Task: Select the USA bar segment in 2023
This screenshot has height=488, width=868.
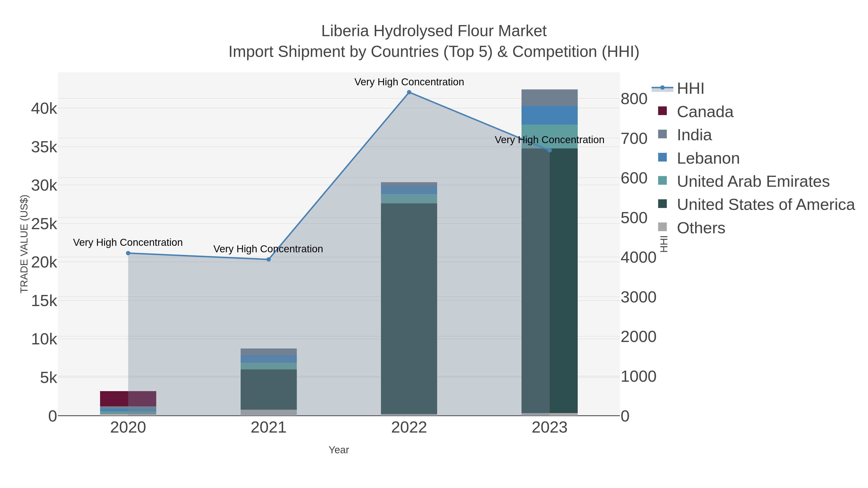Action: click(549, 281)
